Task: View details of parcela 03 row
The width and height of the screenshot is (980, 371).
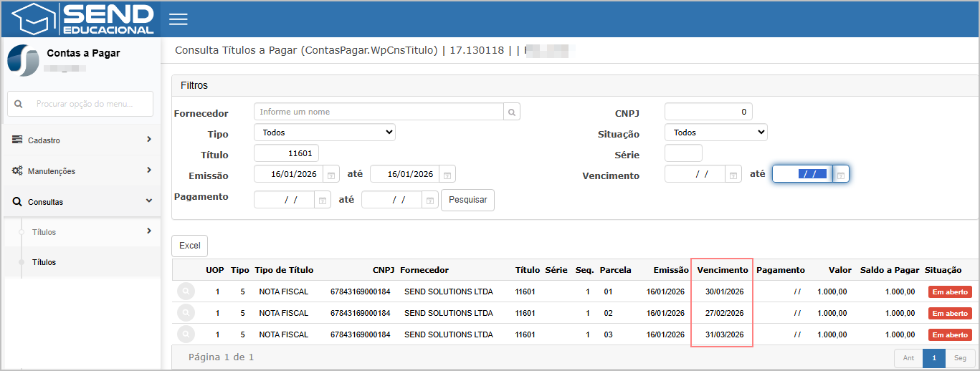Action: [186, 334]
